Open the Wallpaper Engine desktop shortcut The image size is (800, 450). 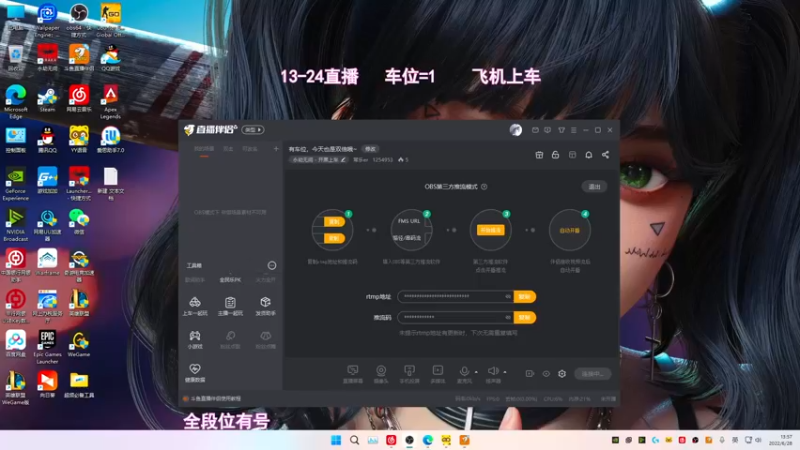coord(47,21)
